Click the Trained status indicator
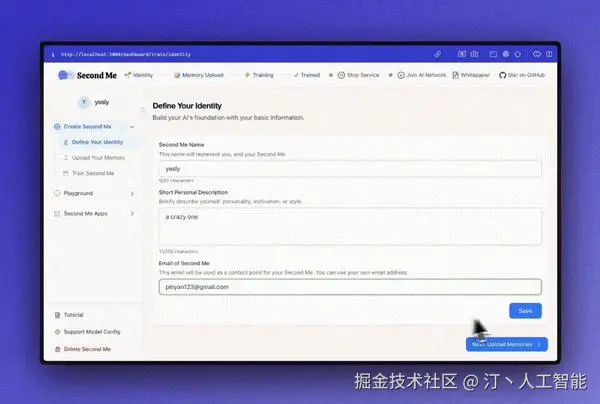 click(x=307, y=75)
